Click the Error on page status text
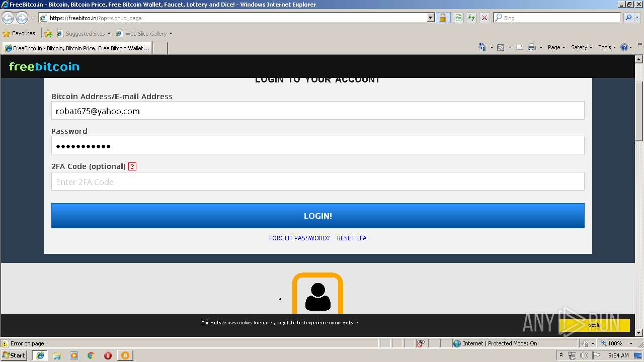The image size is (644, 362). (28, 343)
